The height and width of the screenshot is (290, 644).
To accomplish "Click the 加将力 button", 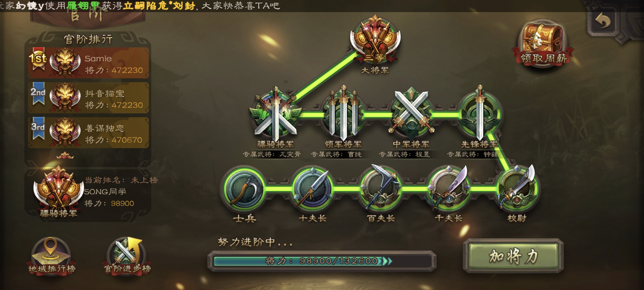I will tap(513, 256).
